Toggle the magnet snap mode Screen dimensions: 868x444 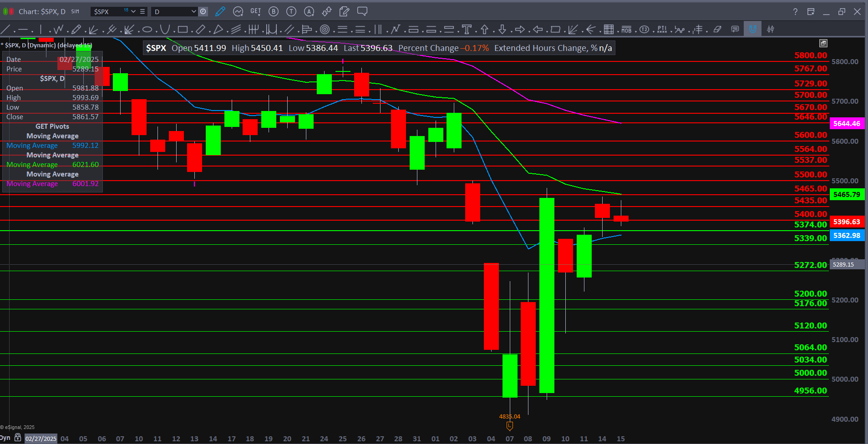pyautogui.click(x=752, y=30)
